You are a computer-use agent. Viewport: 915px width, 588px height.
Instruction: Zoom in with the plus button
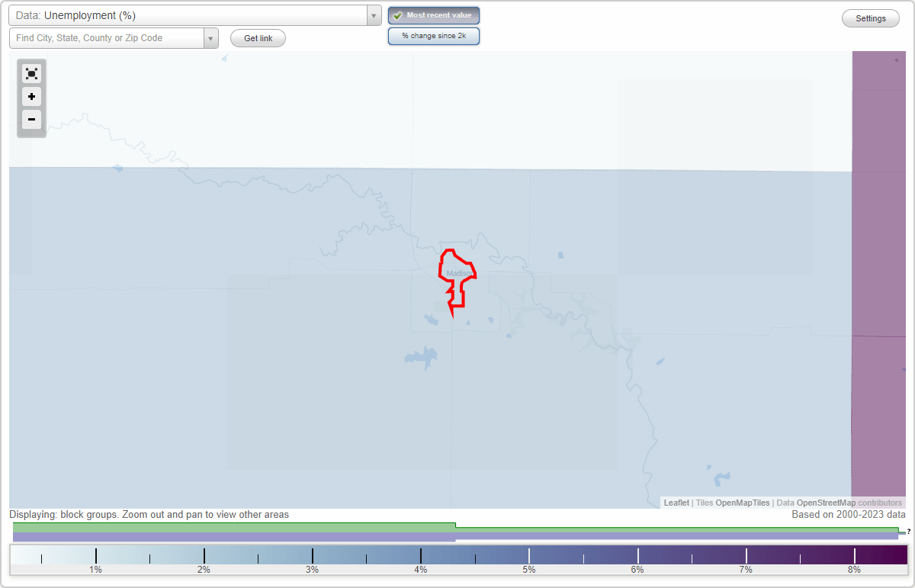(31, 97)
